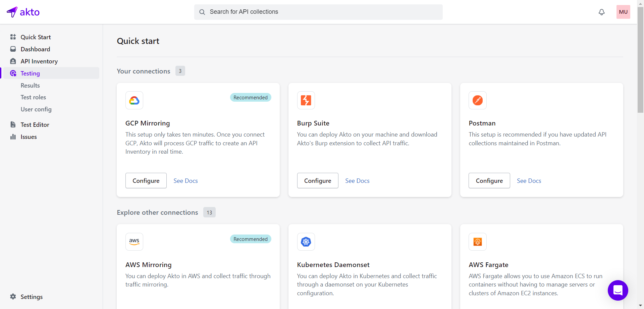Open the chat support bubble
The image size is (644, 309).
point(618,290)
